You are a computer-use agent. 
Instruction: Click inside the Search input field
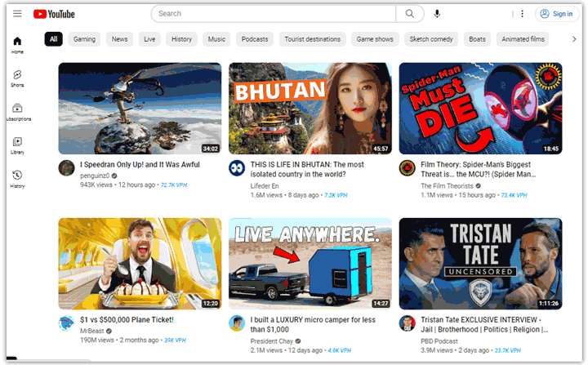(x=274, y=14)
